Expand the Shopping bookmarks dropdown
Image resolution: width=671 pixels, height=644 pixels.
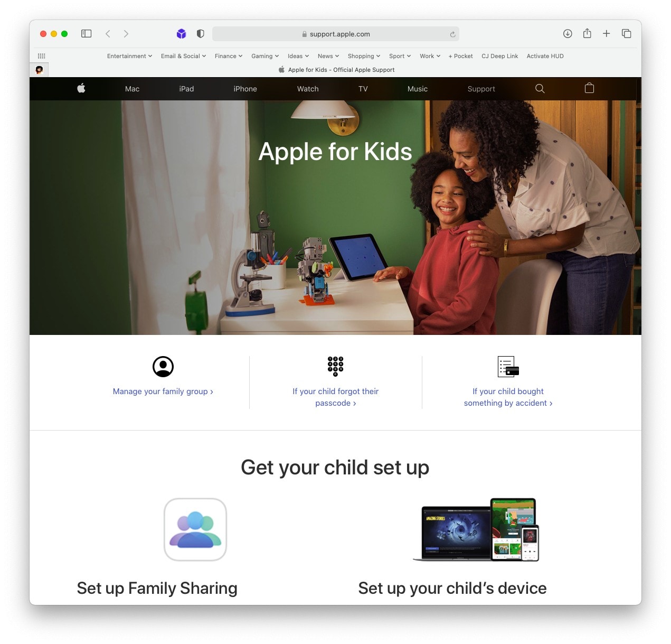point(364,56)
